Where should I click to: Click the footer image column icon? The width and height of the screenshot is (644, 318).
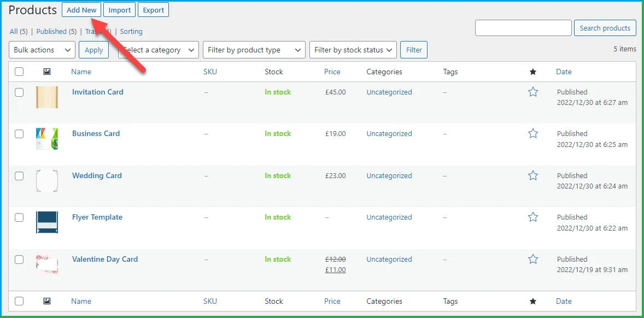point(47,301)
